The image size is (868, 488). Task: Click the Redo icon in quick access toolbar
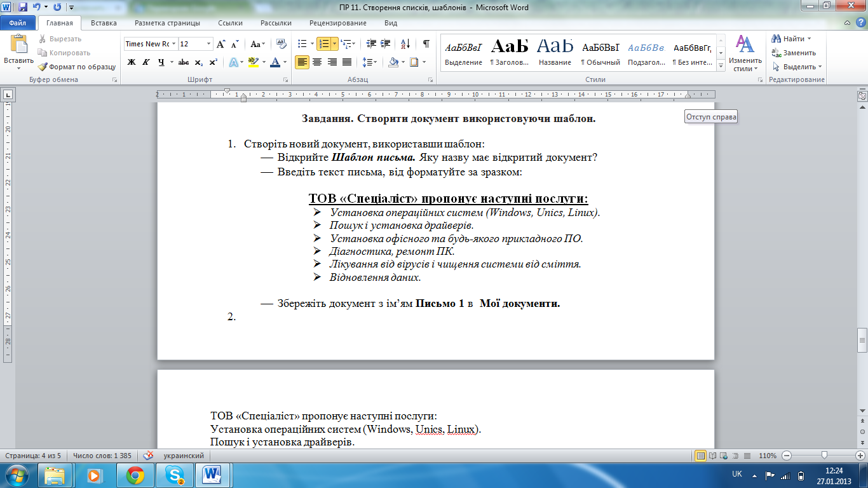(x=57, y=7)
